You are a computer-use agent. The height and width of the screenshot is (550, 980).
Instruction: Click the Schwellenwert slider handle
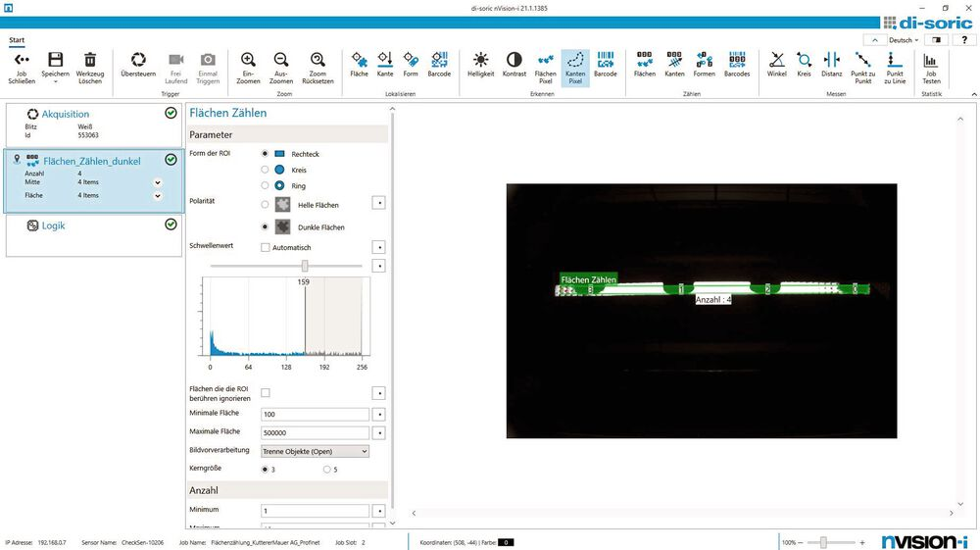pyautogui.click(x=305, y=266)
